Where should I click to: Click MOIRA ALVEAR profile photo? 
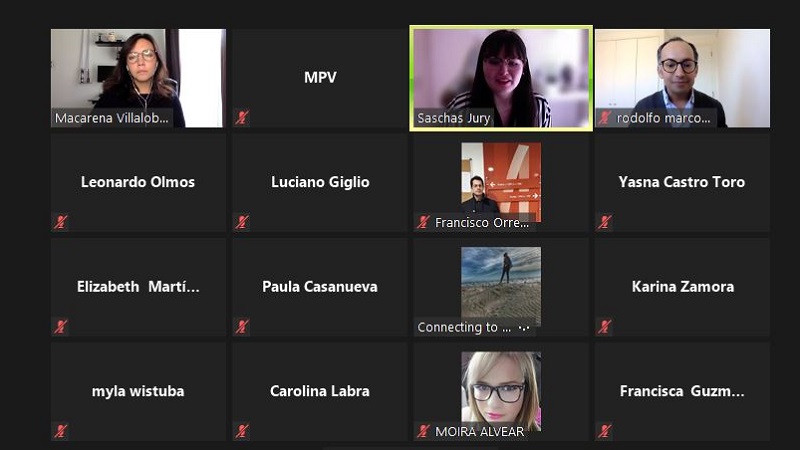(x=501, y=389)
